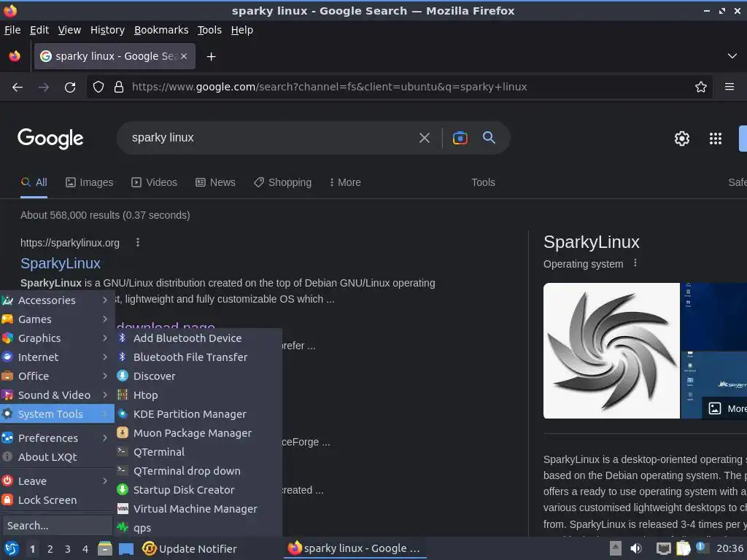
Task: Go back to the previous page
Action: (x=18, y=87)
